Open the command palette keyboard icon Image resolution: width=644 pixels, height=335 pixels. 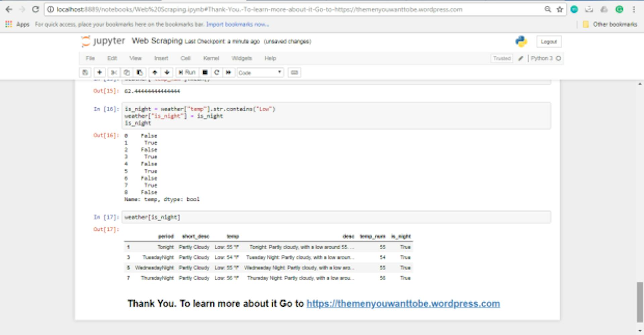[294, 72]
